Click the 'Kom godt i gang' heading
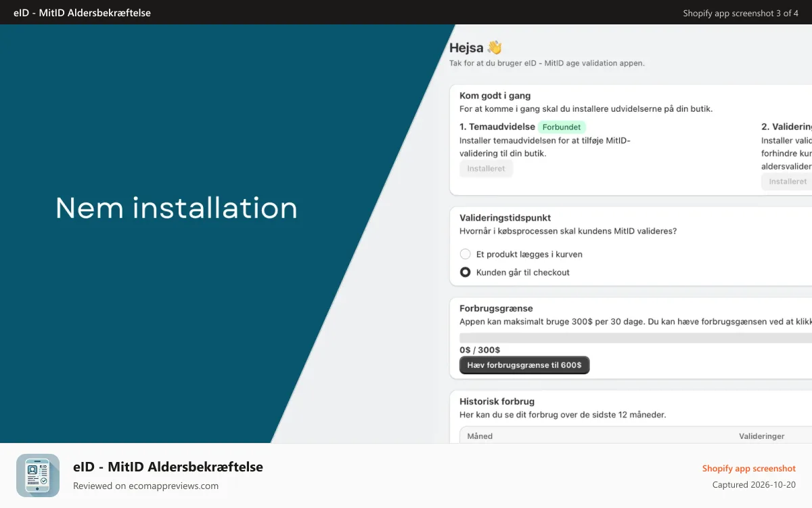Image resolution: width=812 pixels, height=508 pixels. click(x=495, y=96)
